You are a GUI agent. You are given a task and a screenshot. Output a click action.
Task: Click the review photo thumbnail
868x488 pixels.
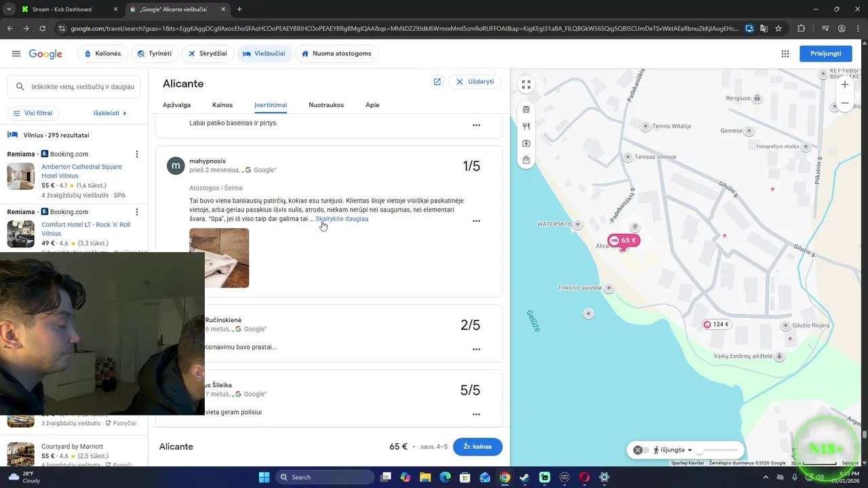[219, 258]
